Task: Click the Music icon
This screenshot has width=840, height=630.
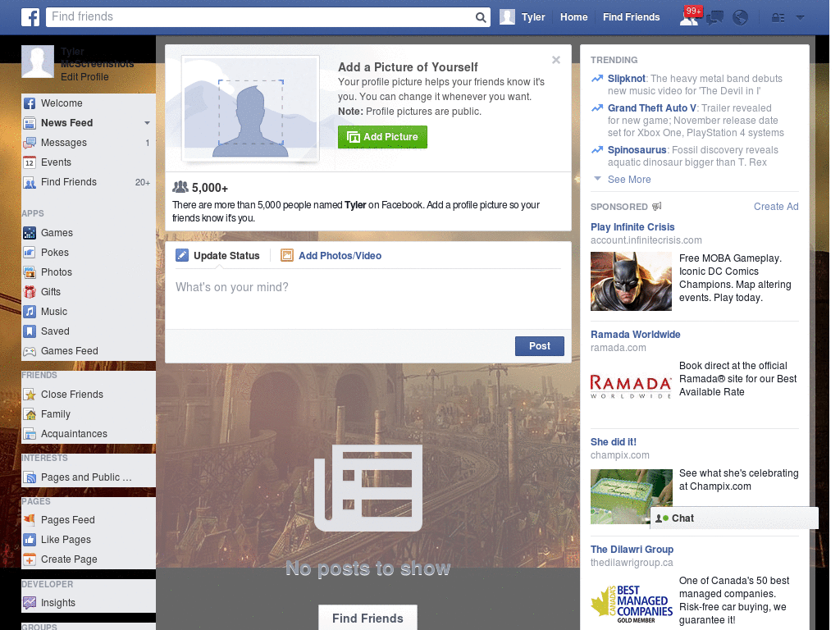Action: coord(30,312)
